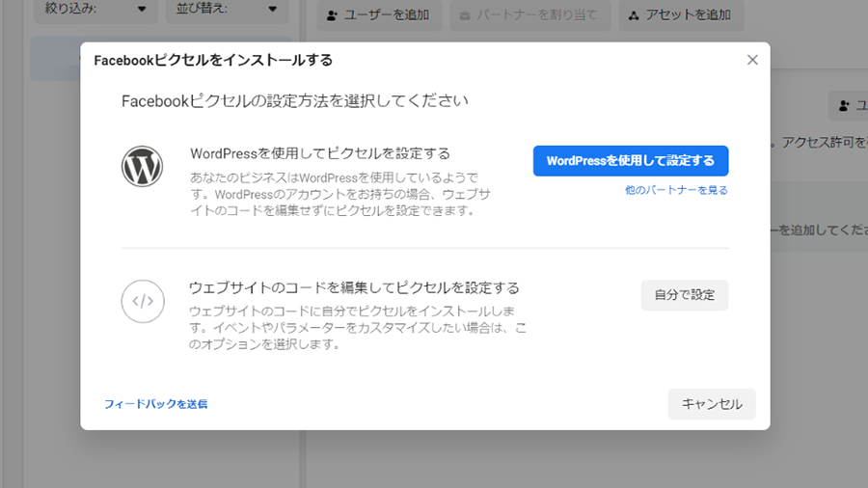Click パートナーを割り当て button in background
This screenshot has width=868, height=488.
(x=530, y=14)
